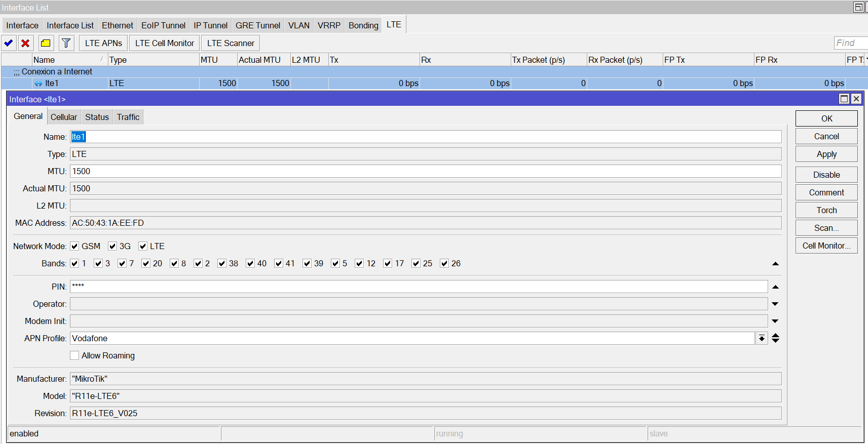
Task: Switch to the Cellular tab
Action: tap(64, 117)
